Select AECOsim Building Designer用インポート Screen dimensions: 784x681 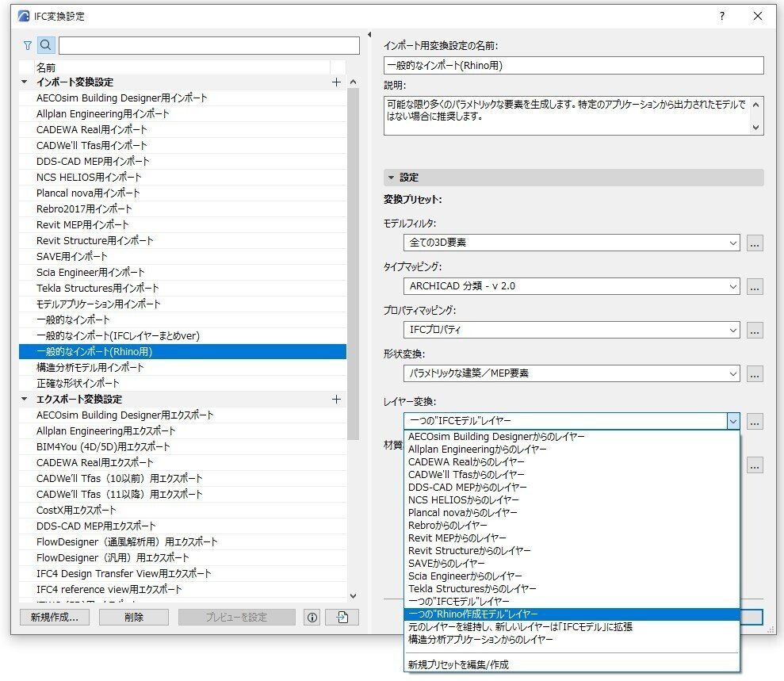click(x=182, y=98)
